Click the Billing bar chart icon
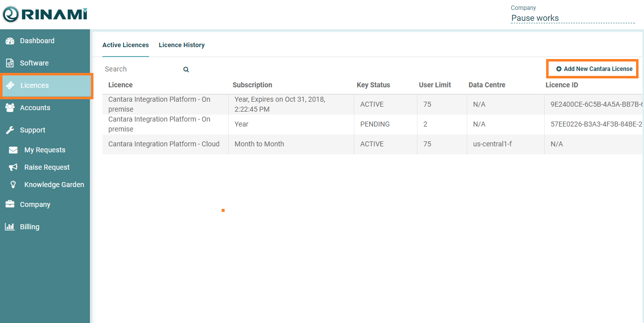Viewport: 644px width, 323px height. (10, 227)
